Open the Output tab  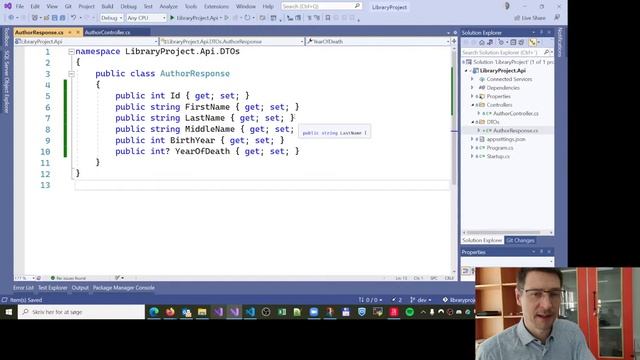click(x=80, y=288)
